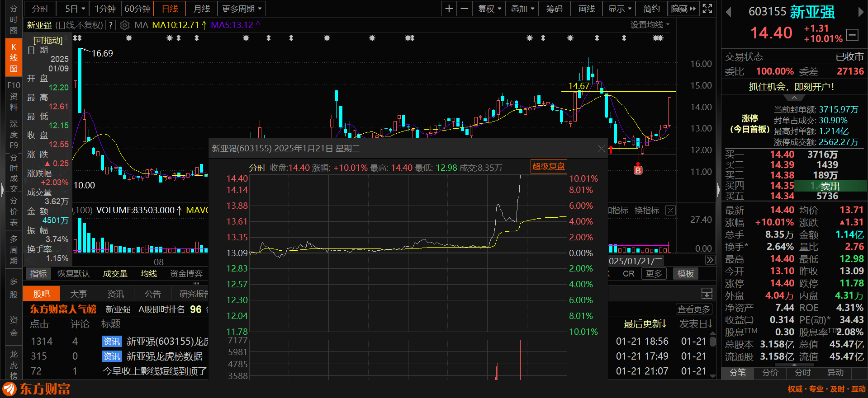This screenshot has height=398, width=868.
Task: Open the 公告 tab
Action: pyautogui.click(x=153, y=294)
